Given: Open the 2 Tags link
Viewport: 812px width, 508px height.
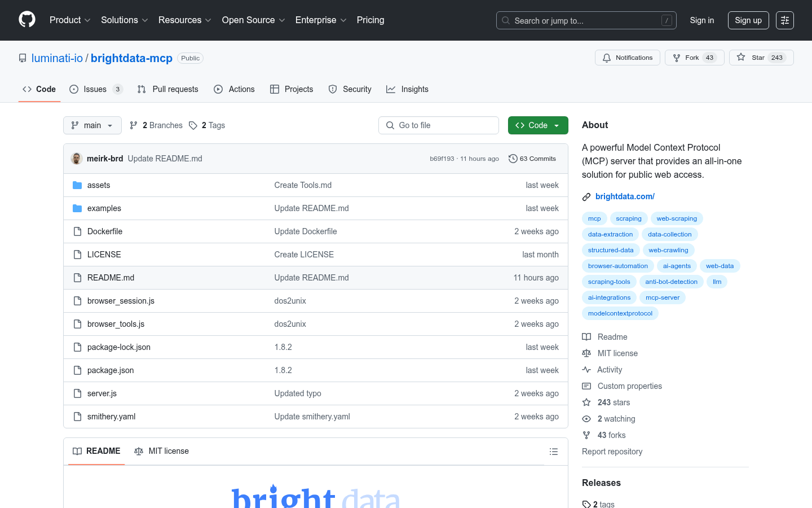Looking at the screenshot, I should (207, 125).
